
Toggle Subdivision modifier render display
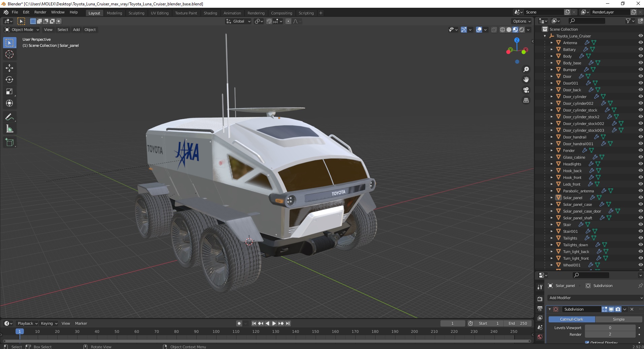tap(618, 309)
